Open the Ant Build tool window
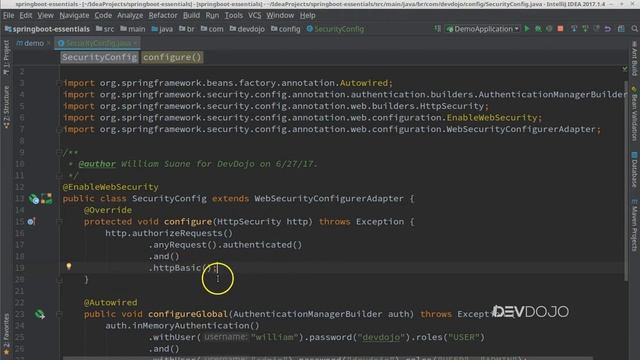This screenshot has width=640, height=360. 634,58
